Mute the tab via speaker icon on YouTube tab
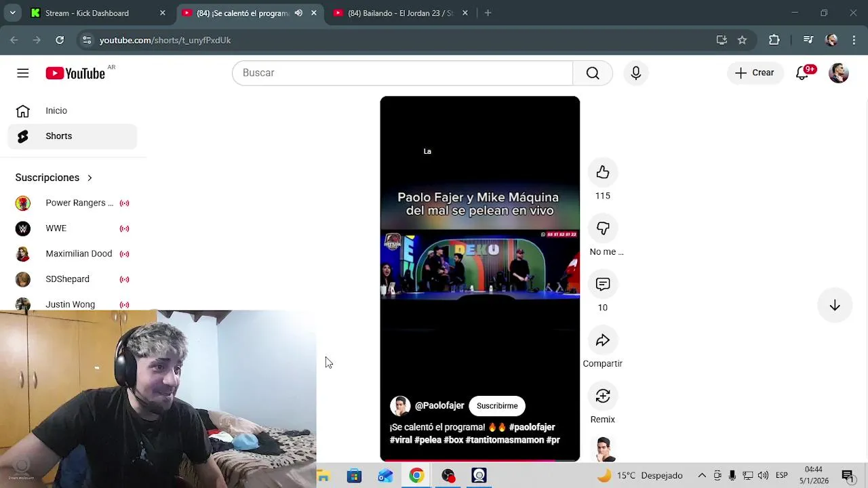 tap(298, 13)
